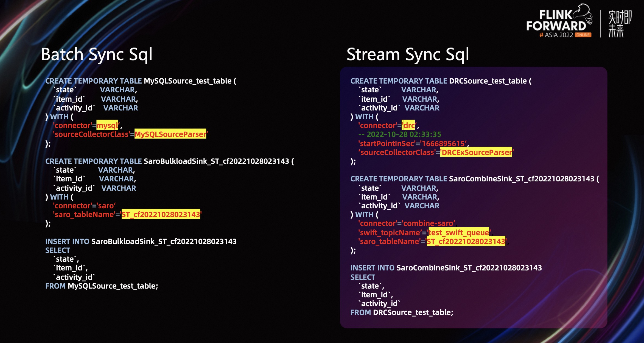Click the Stream Sync Sql heading
The width and height of the screenshot is (644, 343).
[408, 54]
